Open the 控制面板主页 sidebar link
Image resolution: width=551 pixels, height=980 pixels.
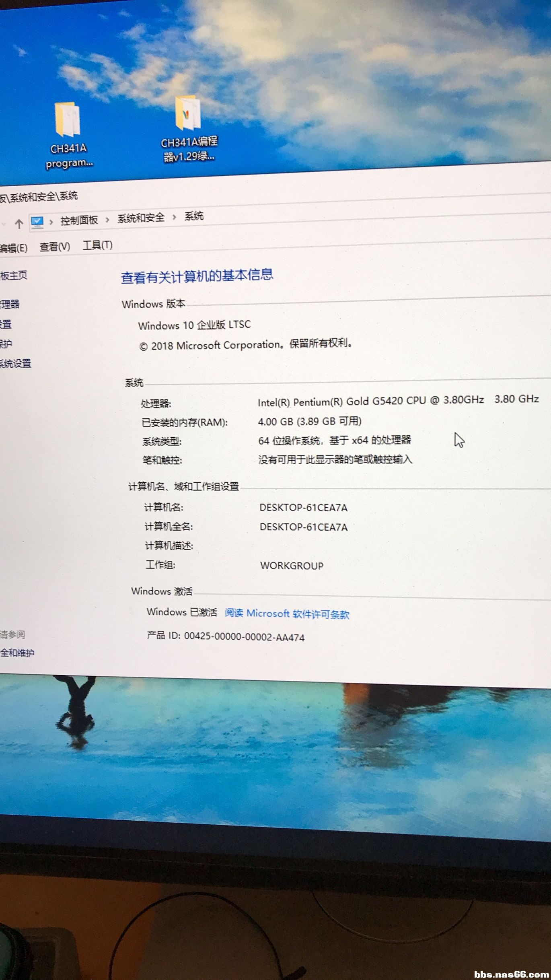tap(13, 276)
